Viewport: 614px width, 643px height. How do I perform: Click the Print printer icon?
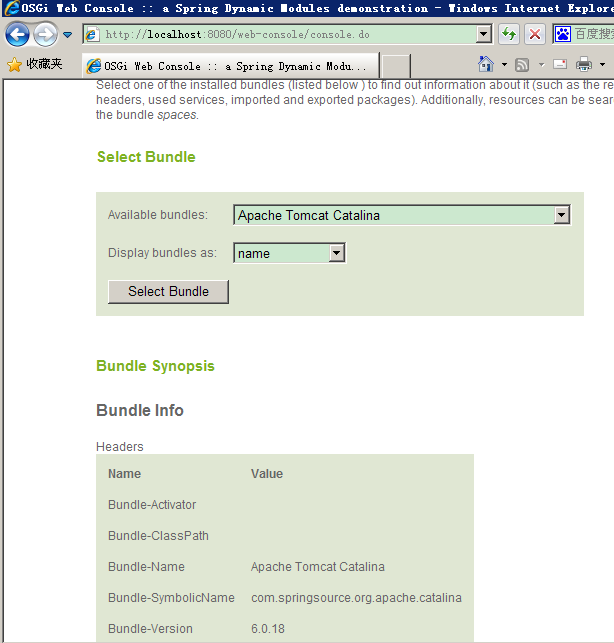point(584,64)
